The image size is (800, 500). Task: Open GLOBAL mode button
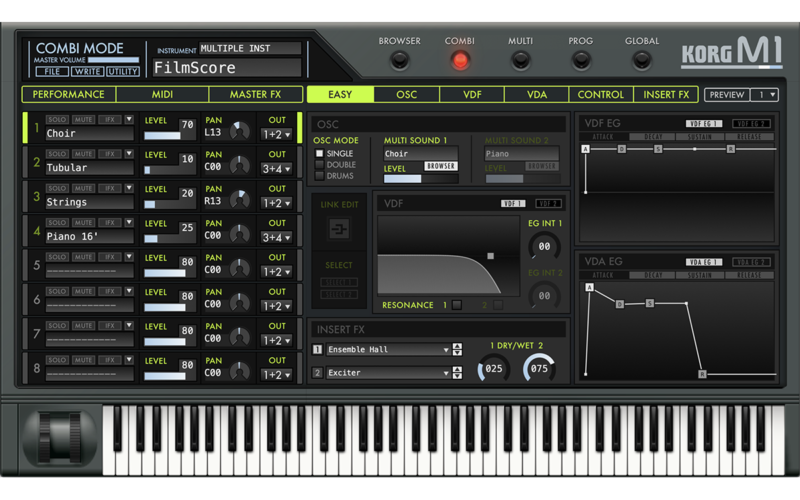pyautogui.click(x=641, y=61)
